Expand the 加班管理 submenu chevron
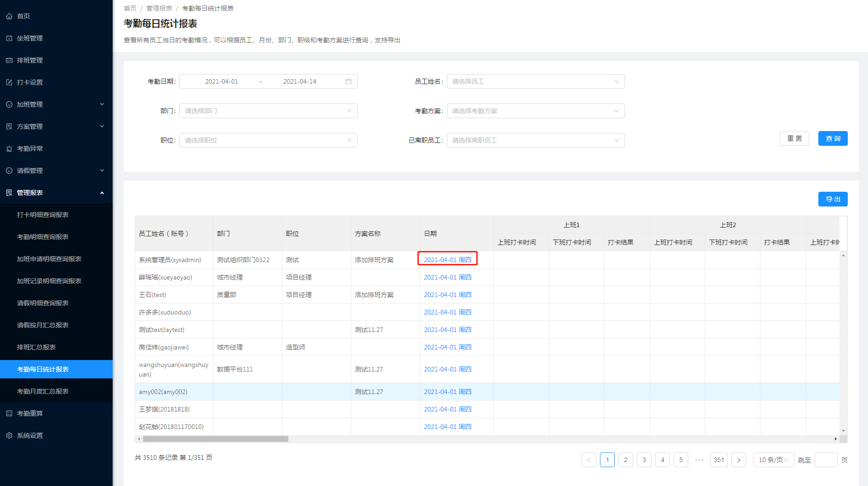 pos(102,104)
